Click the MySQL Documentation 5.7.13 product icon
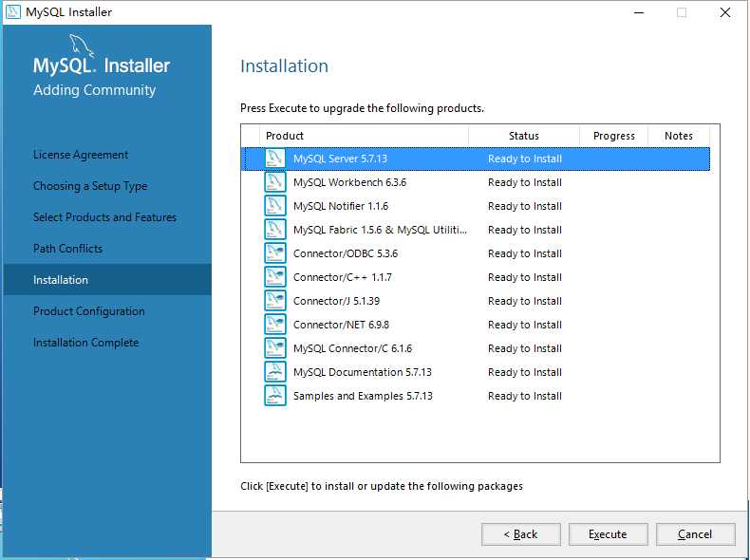The width and height of the screenshot is (750, 560). tap(275, 371)
